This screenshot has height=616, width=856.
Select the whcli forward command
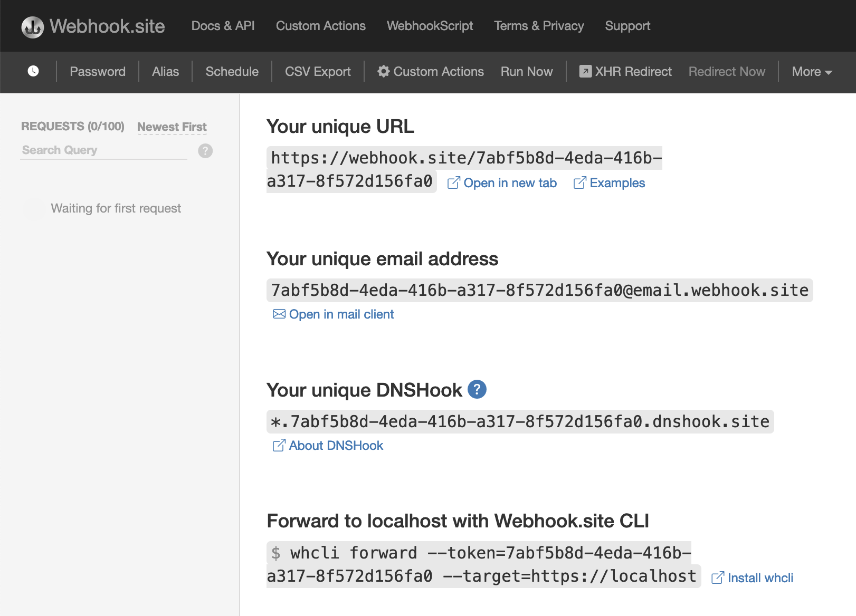pyautogui.click(x=483, y=564)
